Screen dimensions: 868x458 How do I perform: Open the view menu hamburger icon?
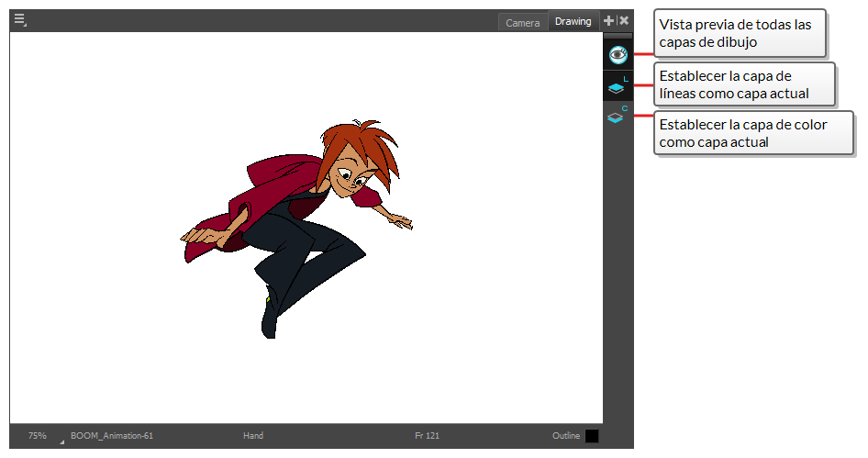(x=19, y=20)
